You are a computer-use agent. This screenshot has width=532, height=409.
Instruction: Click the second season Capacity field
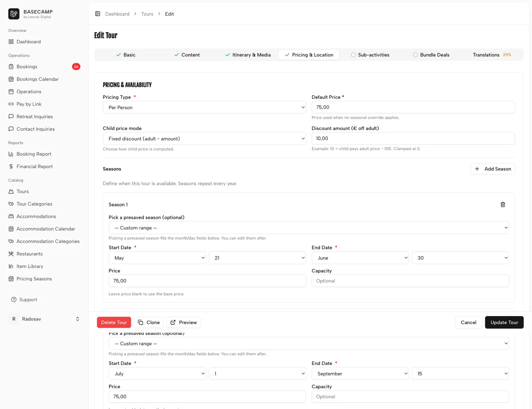410,396
